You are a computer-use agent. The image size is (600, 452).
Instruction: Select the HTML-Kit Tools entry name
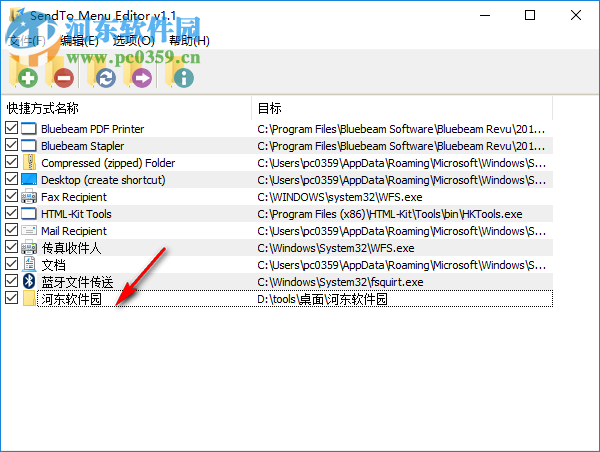tap(76, 214)
